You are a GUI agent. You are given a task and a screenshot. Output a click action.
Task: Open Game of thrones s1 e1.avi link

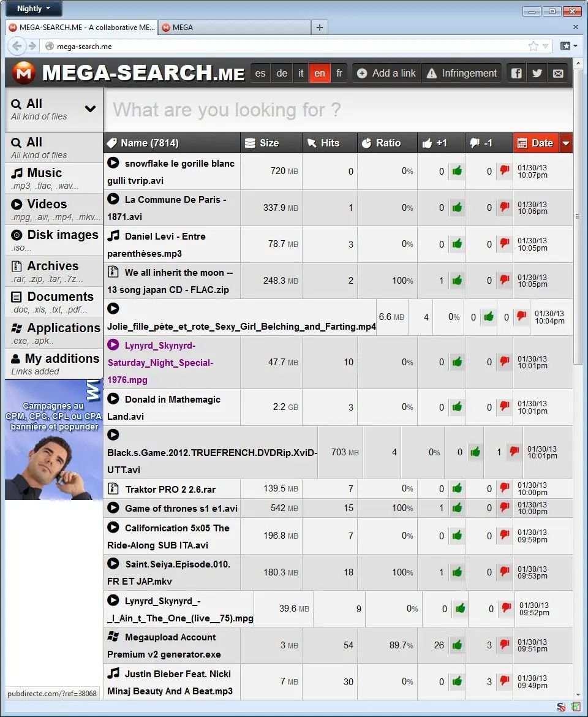coord(181,508)
